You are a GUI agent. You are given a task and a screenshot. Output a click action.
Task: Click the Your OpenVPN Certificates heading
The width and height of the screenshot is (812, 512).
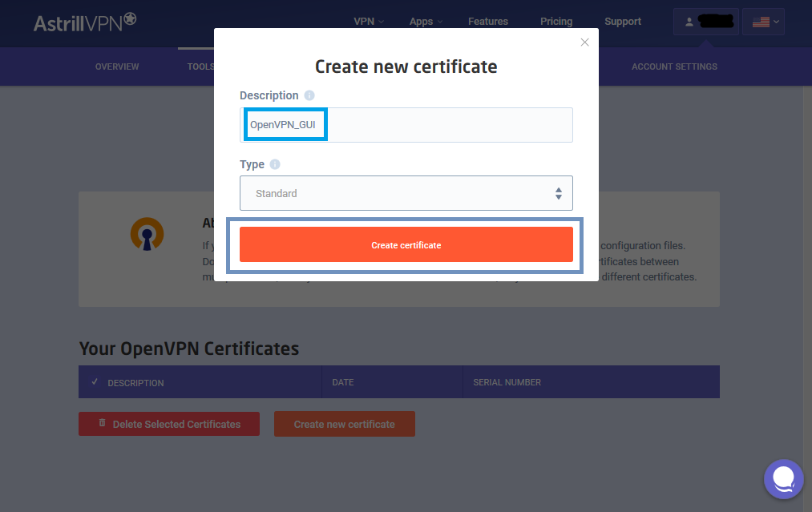click(189, 349)
